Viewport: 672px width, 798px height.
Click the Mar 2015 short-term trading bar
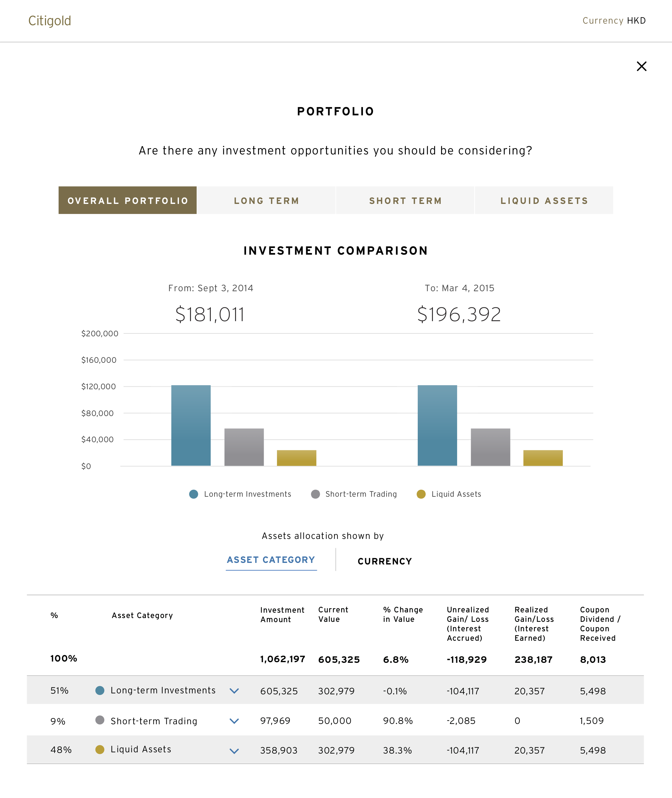coord(490,447)
